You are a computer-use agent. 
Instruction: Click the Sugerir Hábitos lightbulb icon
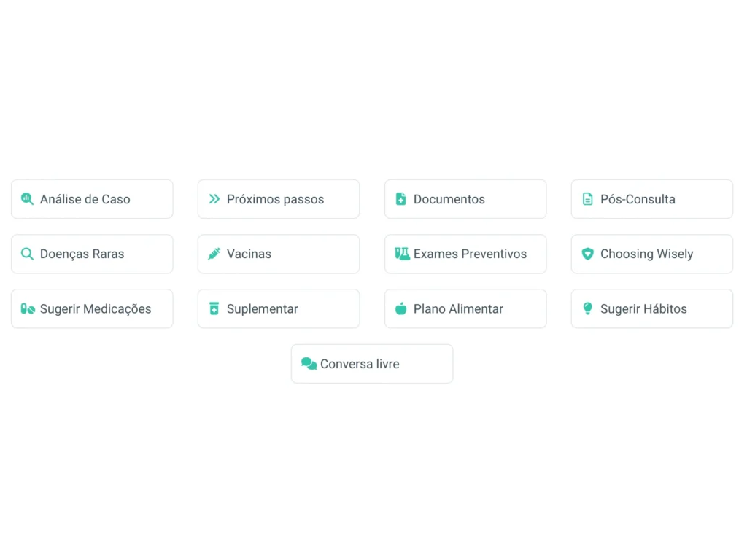coord(587,308)
